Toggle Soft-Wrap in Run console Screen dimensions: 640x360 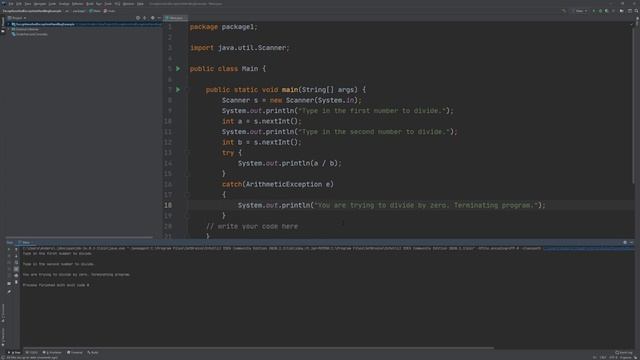16,262
